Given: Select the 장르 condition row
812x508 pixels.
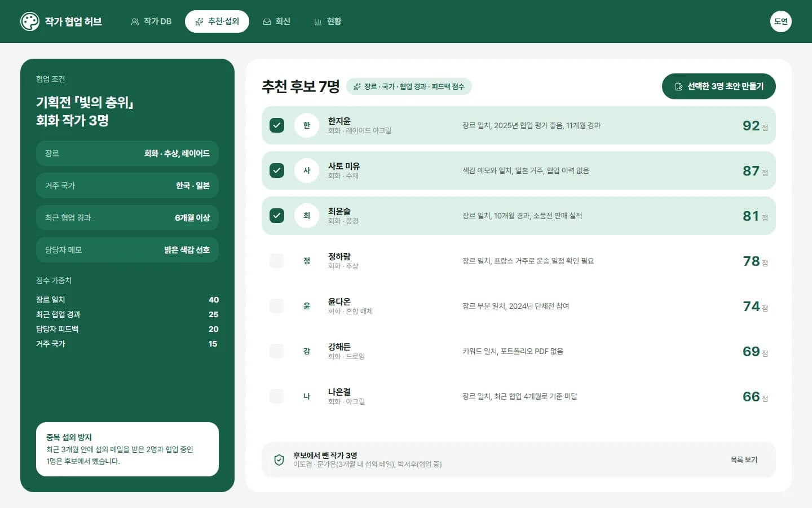Looking at the screenshot, I should coord(127,154).
